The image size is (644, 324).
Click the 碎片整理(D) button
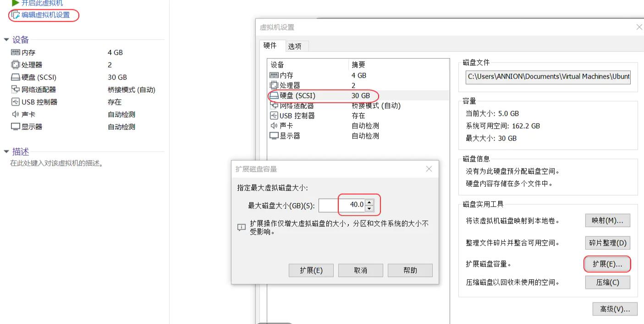tap(607, 243)
